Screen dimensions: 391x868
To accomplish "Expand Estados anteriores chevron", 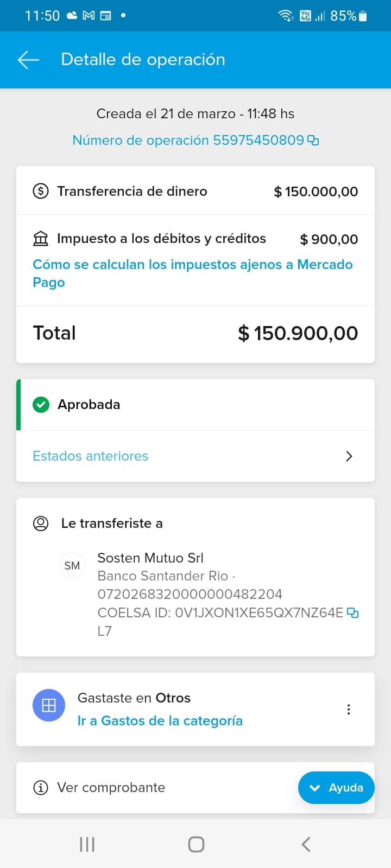I will (x=349, y=456).
